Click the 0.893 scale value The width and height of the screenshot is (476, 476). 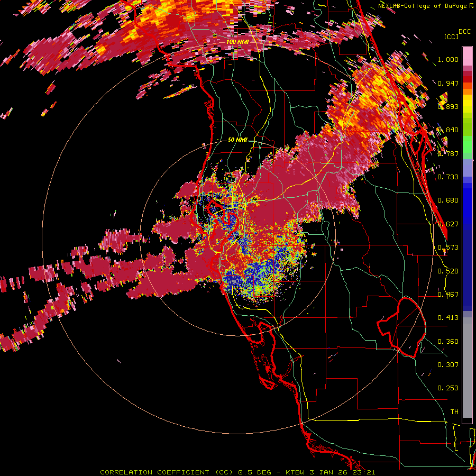pyautogui.click(x=448, y=106)
